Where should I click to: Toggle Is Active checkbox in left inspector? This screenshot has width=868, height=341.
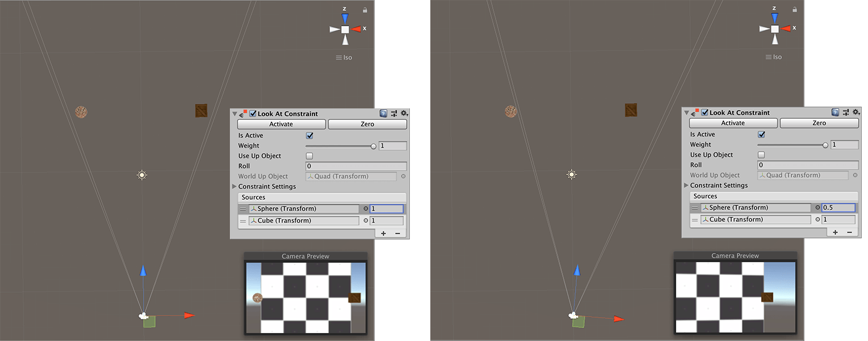pos(309,136)
